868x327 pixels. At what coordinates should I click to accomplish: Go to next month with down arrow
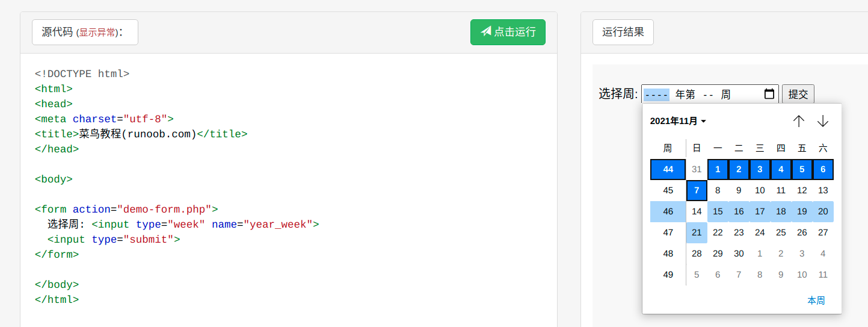click(823, 121)
